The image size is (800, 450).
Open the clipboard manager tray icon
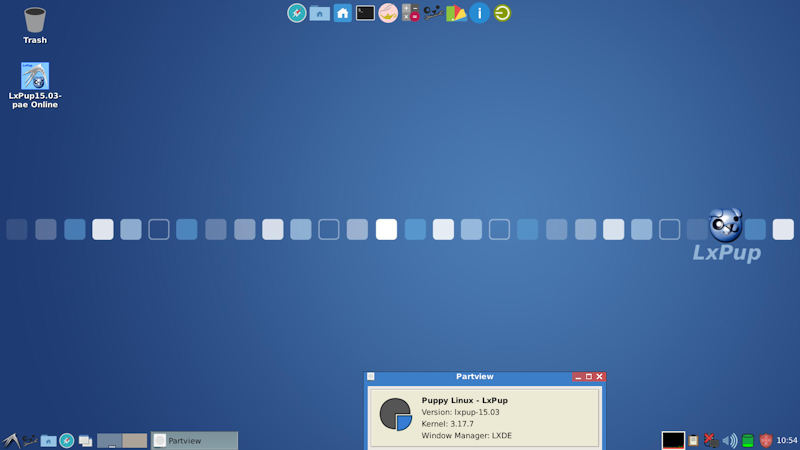pos(693,440)
